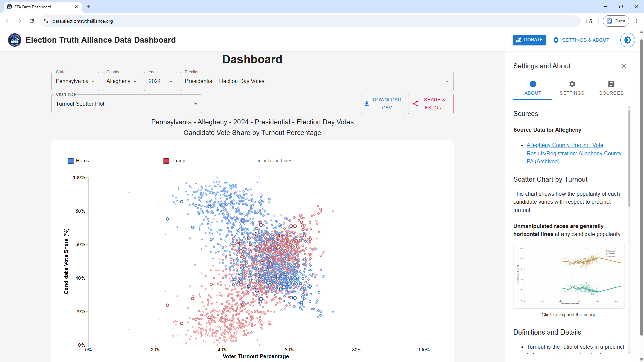
Task: Toggle Harris series in chart legend
Action: (78, 161)
